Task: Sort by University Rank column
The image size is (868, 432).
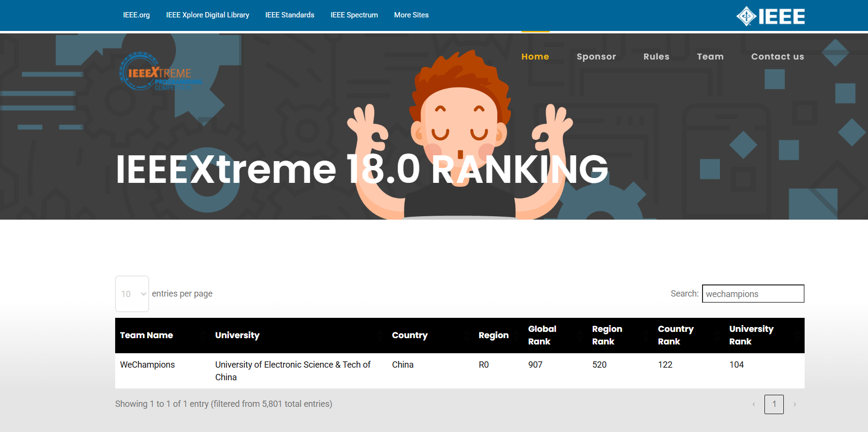Action: (x=764, y=335)
